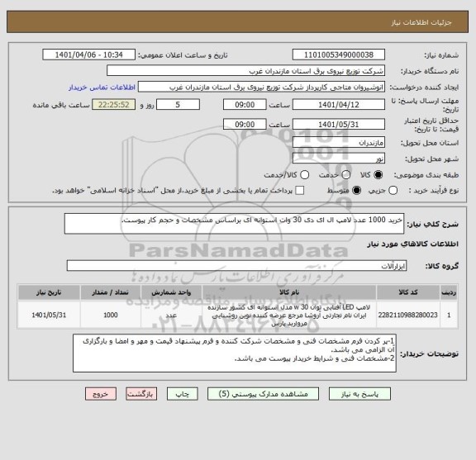Viewport: 476px width, 460px height.
Task: Click the announcement date field 1401/04/06
Action: [89, 55]
